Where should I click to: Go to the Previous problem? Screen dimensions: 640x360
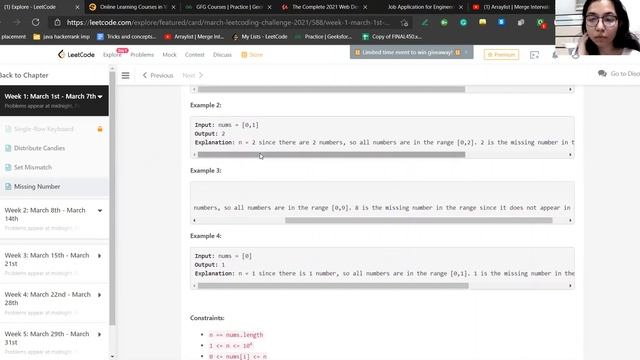[158, 76]
